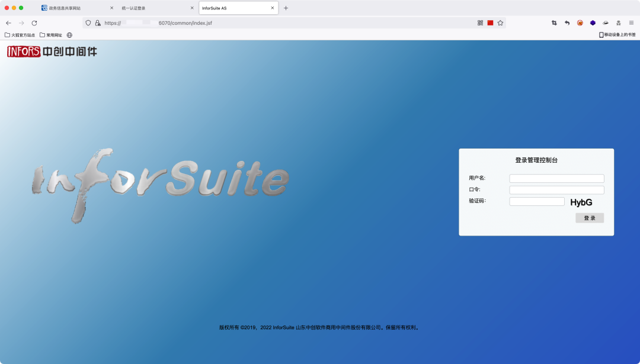
Task: Open the orange round extension icon
Action: tap(580, 23)
